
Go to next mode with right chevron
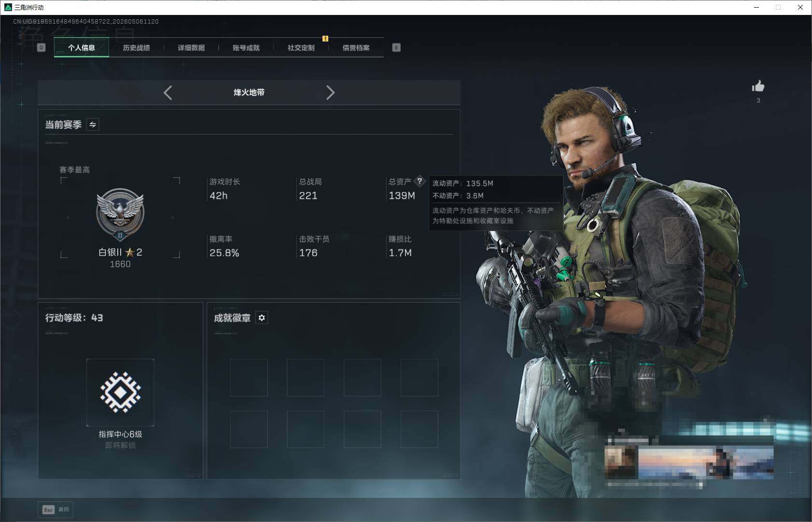point(330,93)
